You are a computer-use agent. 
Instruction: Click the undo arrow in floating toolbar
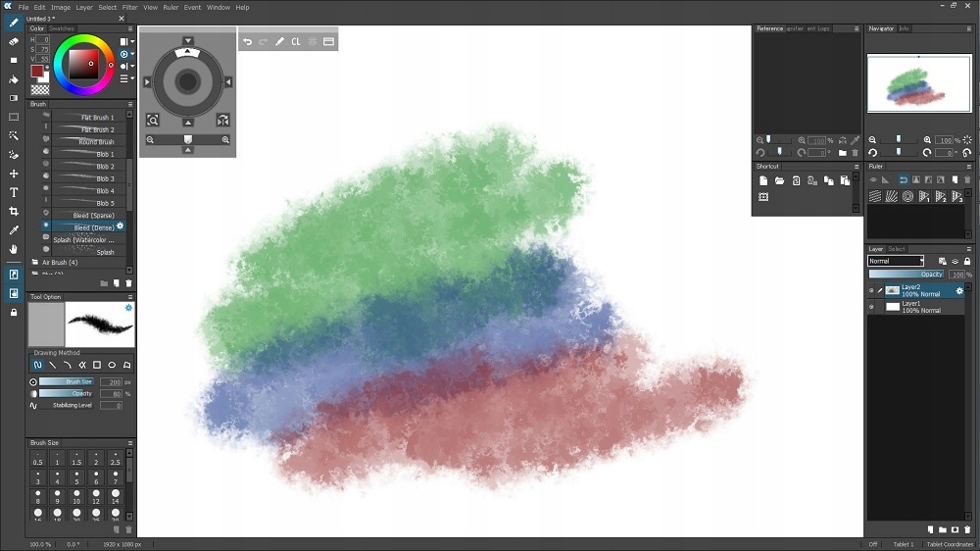coord(248,41)
